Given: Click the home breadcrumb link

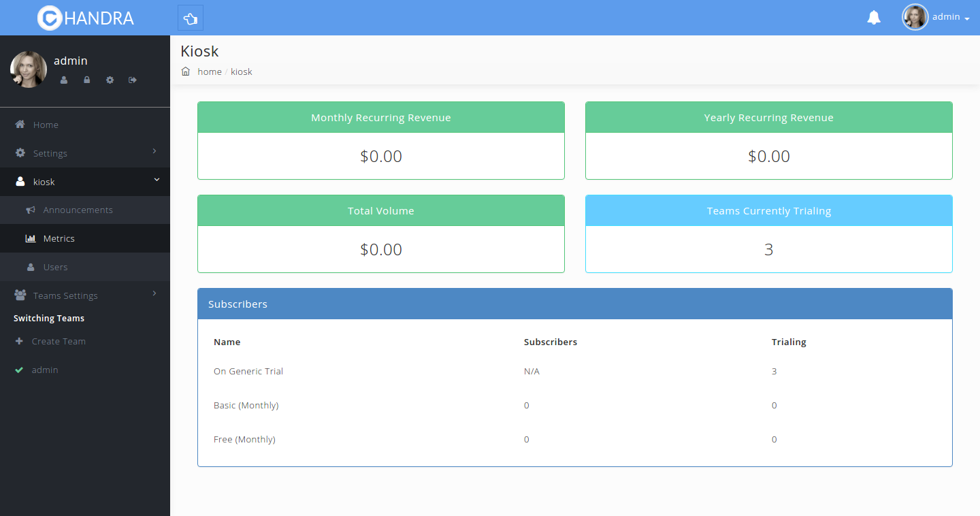Looking at the screenshot, I should click(209, 71).
